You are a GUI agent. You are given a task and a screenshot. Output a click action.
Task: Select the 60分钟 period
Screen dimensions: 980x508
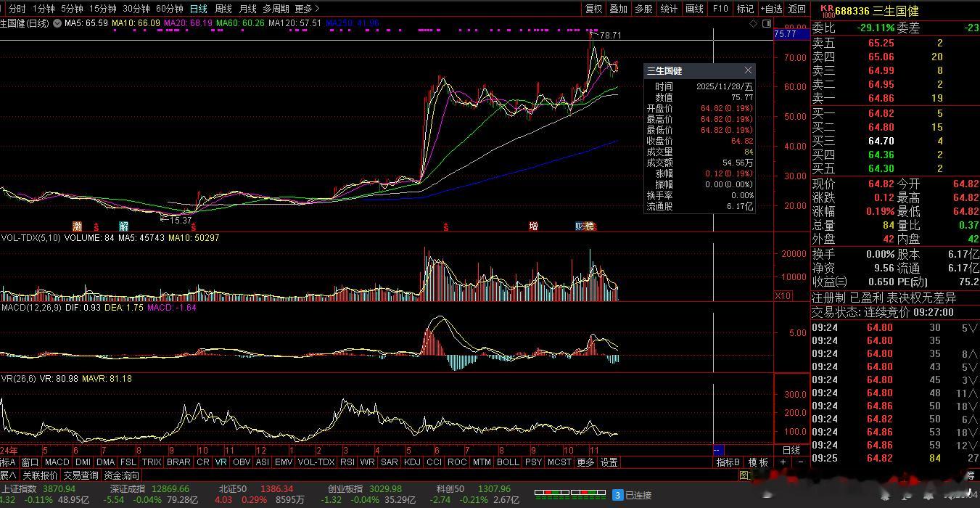[x=169, y=9]
